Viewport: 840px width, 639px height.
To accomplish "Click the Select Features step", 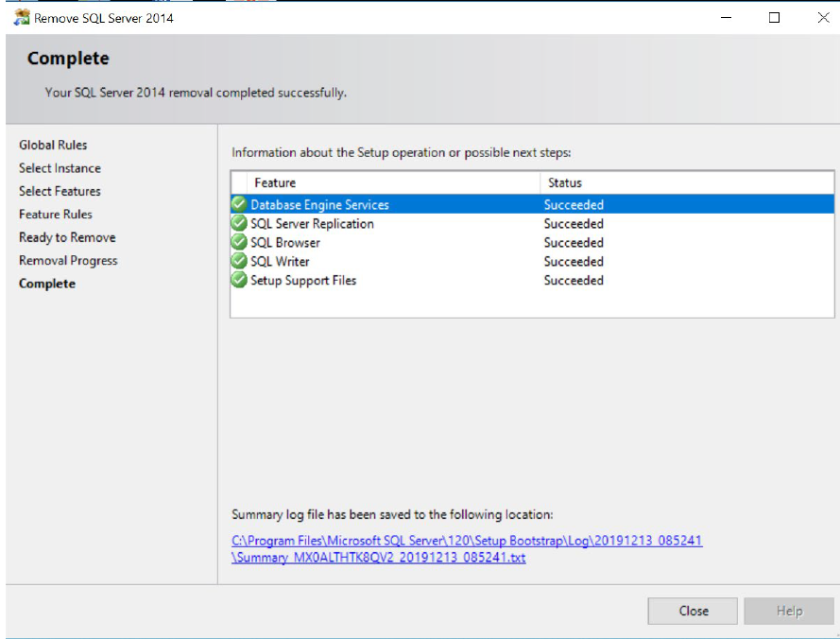I will [x=60, y=191].
